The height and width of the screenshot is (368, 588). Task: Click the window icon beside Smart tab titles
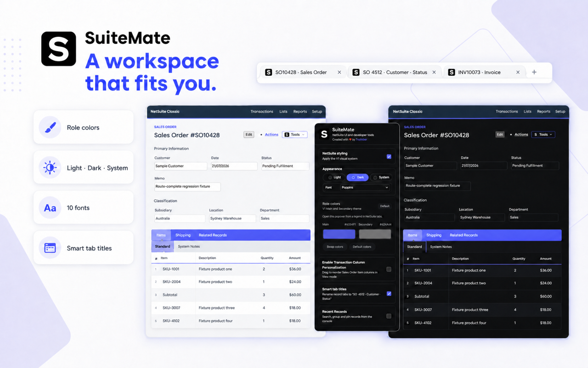pyautogui.click(x=50, y=248)
